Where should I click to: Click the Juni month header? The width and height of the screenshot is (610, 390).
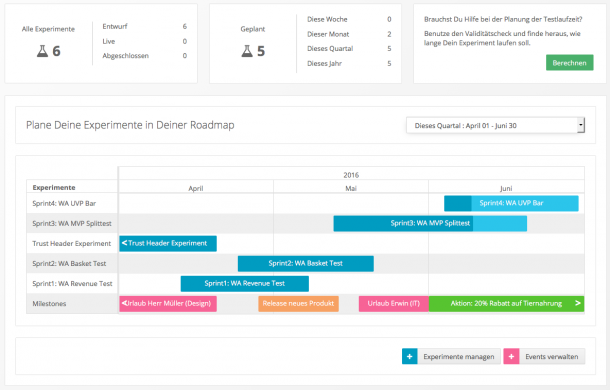point(506,188)
